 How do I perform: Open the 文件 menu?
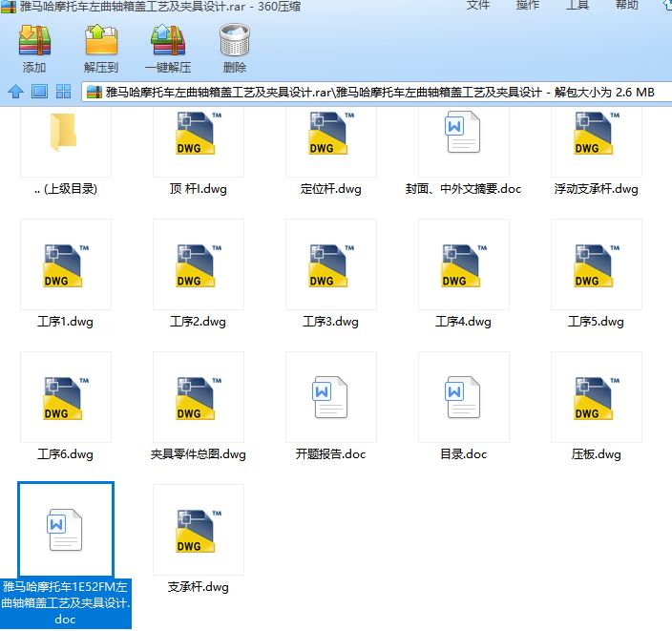478,5
